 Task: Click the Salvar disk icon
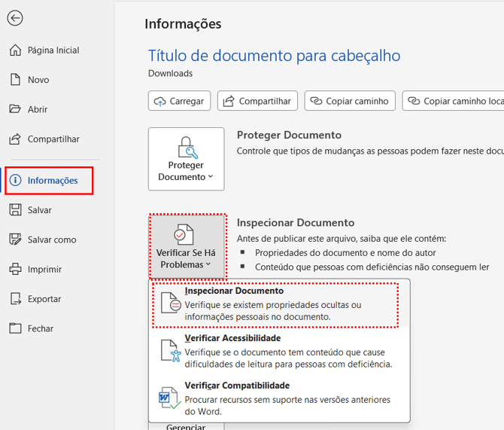[x=15, y=210]
